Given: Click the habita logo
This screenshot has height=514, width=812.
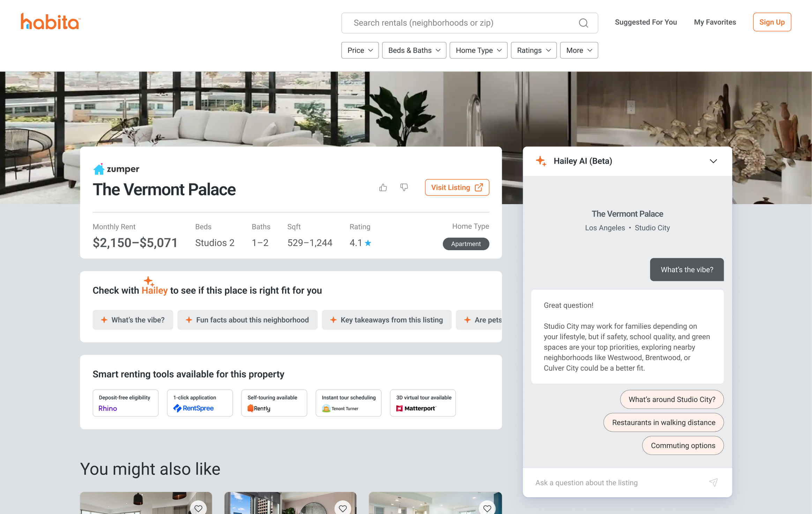Looking at the screenshot, I should (51, 22).
